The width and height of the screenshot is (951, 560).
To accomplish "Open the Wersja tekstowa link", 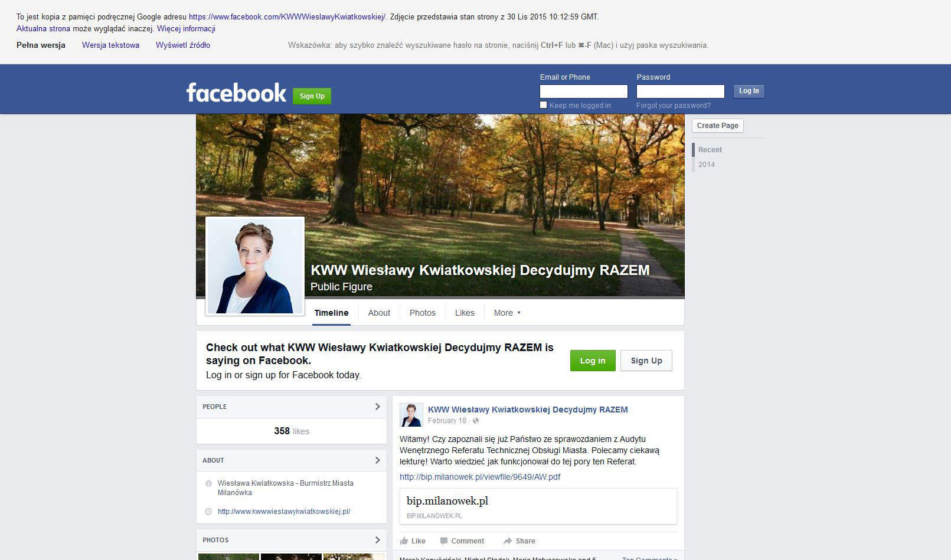I will (110, 45).
